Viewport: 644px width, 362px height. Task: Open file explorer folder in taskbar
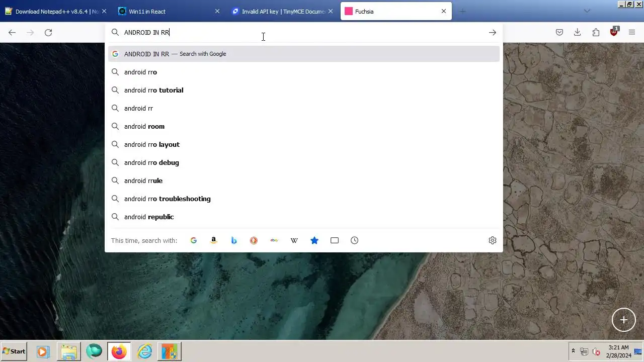tap(69, 351)
